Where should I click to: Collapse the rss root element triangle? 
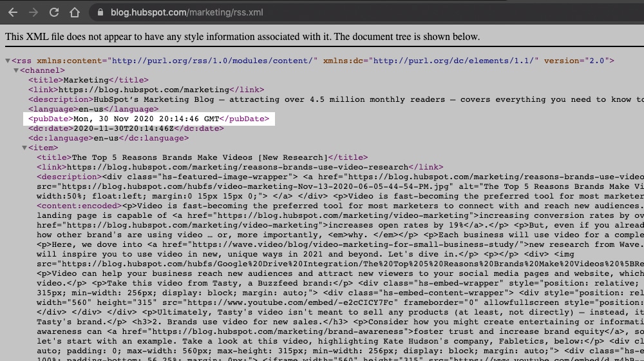tap(7, 61)
